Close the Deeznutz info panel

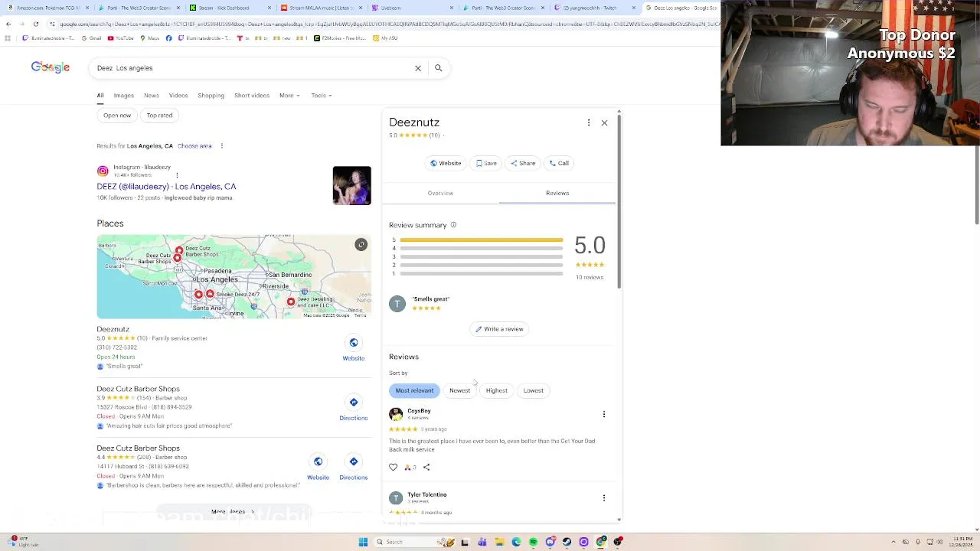coord(604,122)
